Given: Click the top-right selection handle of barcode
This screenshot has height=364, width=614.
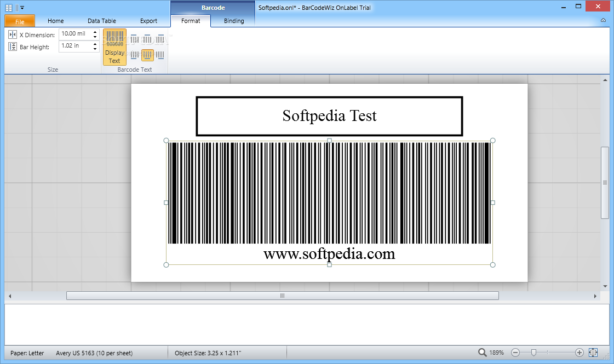Looking at the screenshot, I should coord(492,141).
